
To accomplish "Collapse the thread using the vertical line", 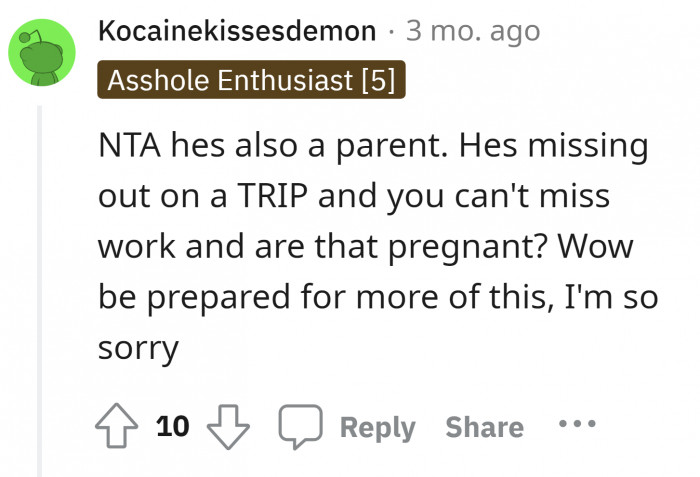I will [40, 290].
